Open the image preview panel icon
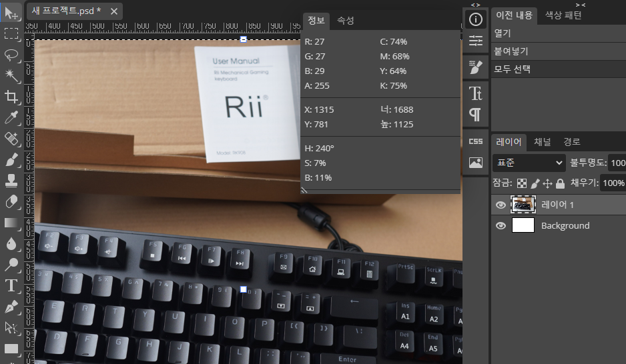 point(475,163)
